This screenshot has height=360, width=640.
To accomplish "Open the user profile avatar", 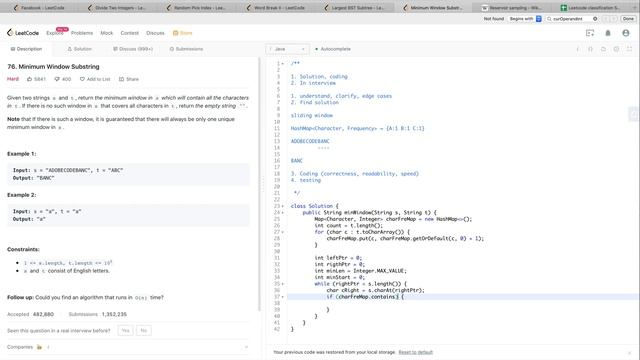I will 626,33.
